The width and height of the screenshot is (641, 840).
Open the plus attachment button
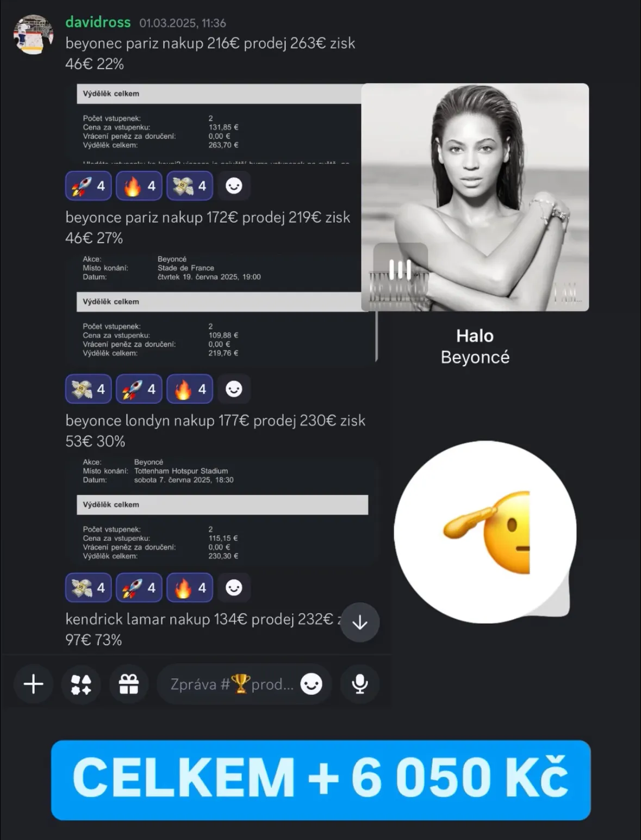(34, 684)
